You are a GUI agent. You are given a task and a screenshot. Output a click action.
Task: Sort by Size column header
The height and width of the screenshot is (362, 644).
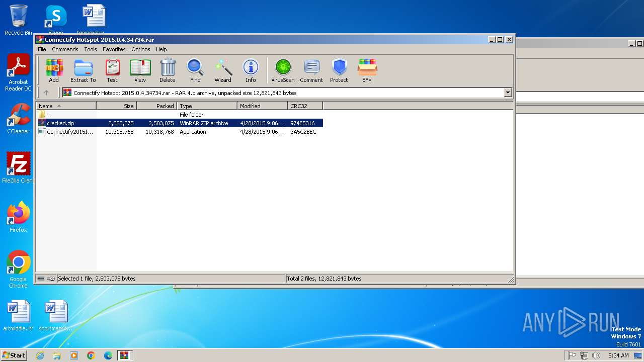click(116, 106)
